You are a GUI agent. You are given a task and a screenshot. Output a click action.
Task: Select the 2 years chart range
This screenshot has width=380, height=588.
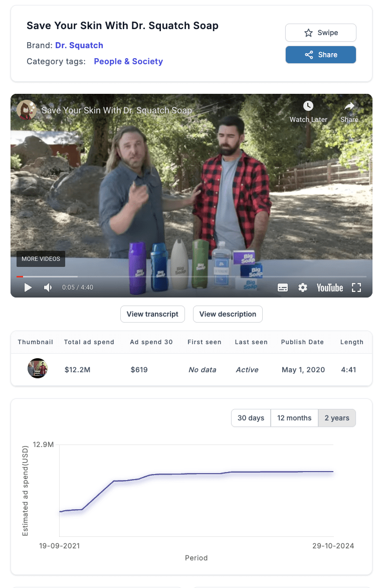pos(337,418)
